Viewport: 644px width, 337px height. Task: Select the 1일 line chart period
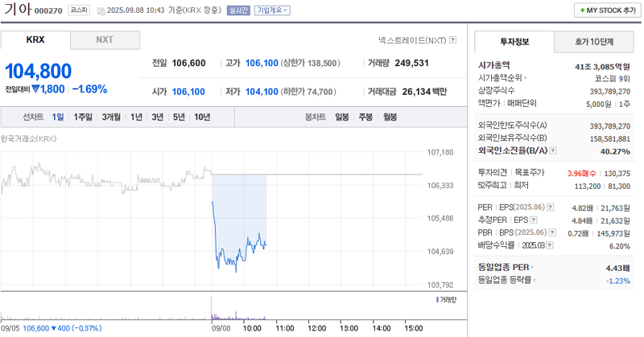[58, 117]
